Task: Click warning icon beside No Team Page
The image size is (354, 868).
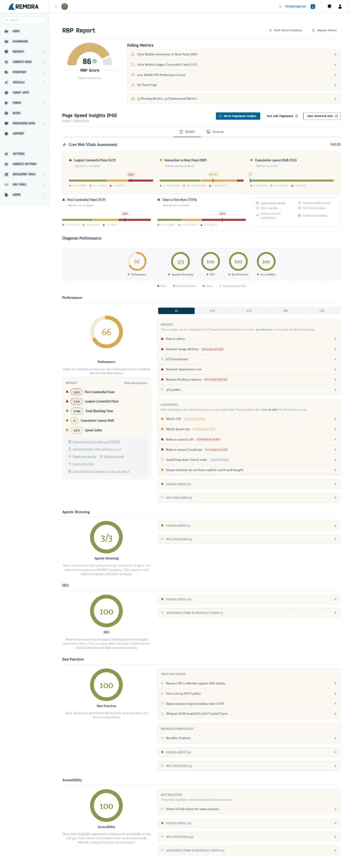Action: [x=133, y=85]
